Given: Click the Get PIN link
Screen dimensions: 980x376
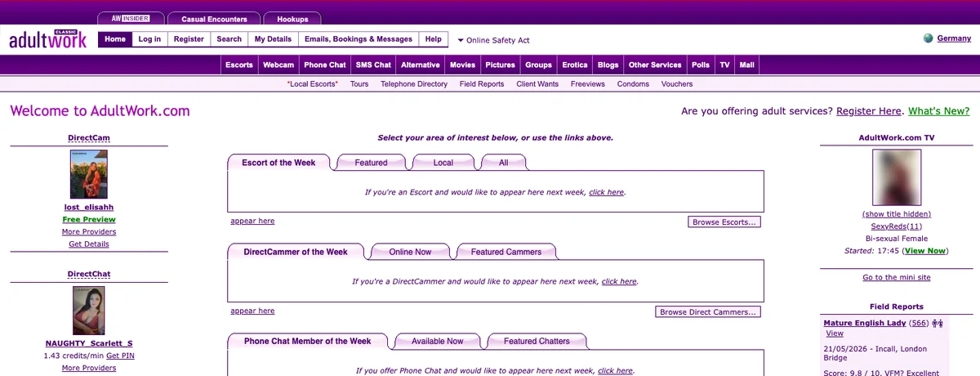Looking at the screenshot, I should (x=120, y=356).
